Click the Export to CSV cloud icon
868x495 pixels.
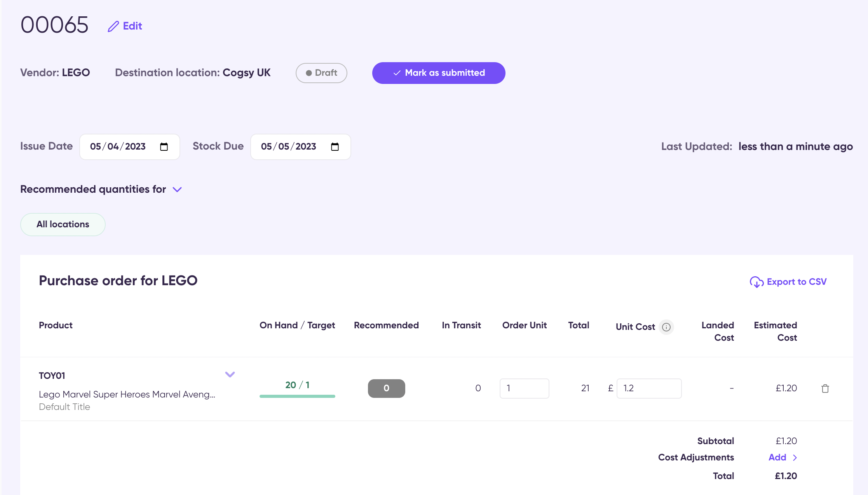tap(756, 282)
